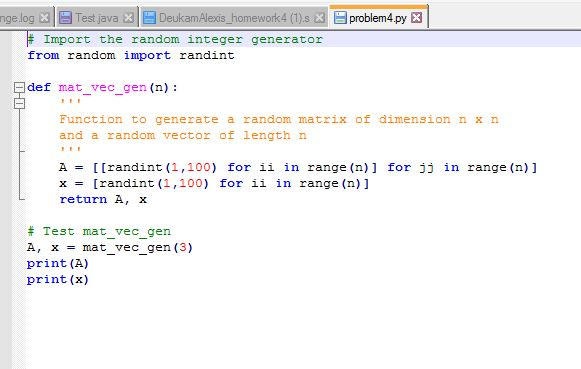Click the line starting with 'A = [[randint'

click(x=298, y=167)
